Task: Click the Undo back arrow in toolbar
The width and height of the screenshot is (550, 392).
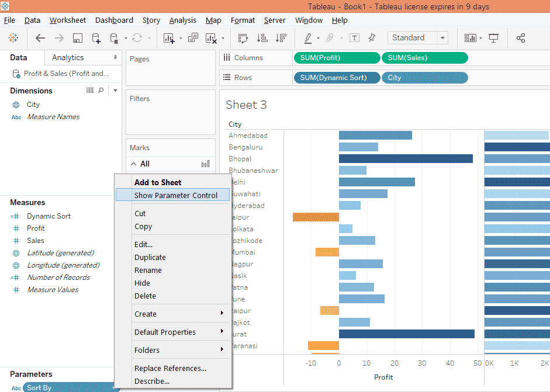Action: 40,38
